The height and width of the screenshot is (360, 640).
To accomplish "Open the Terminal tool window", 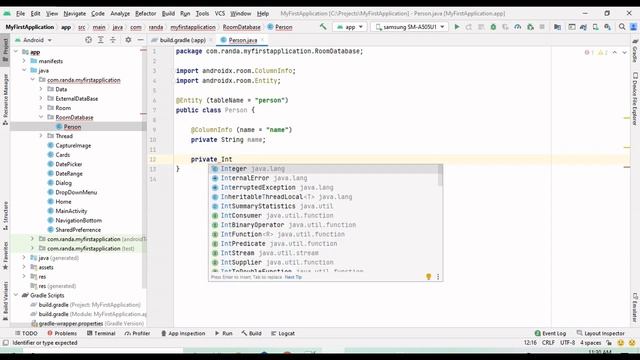I will [x=101, y=333].
